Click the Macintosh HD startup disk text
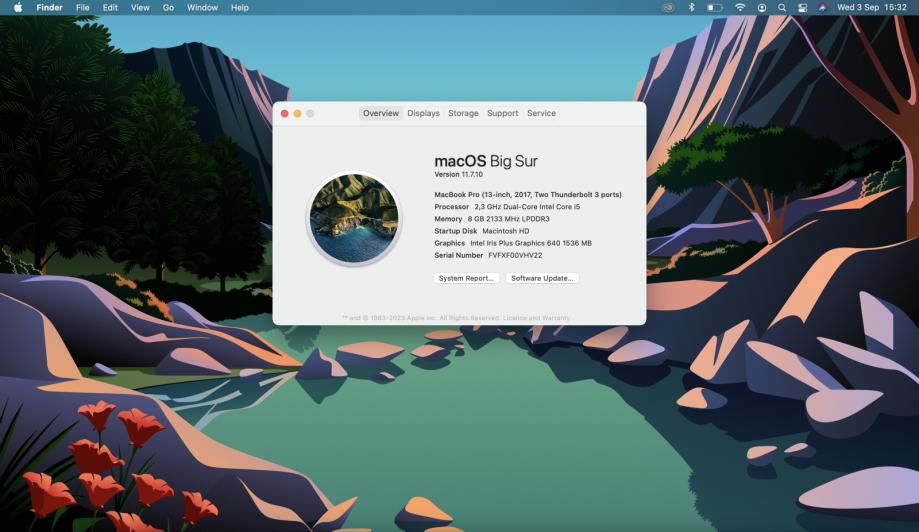919x532 pixels. tap(506, 231)
